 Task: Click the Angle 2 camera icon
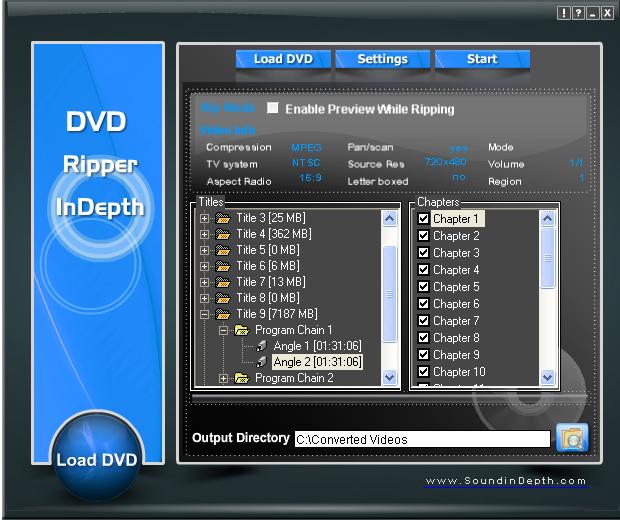point(261,362)
